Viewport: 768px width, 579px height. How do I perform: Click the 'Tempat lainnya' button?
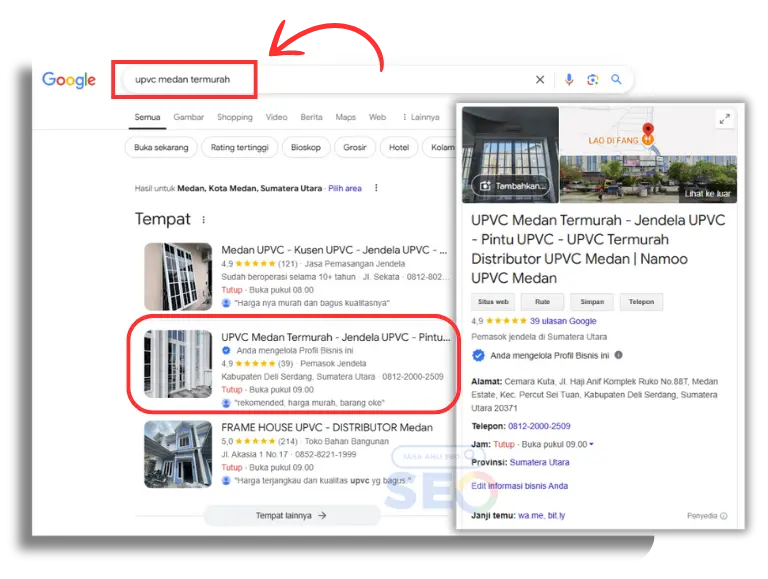(291, 515)
